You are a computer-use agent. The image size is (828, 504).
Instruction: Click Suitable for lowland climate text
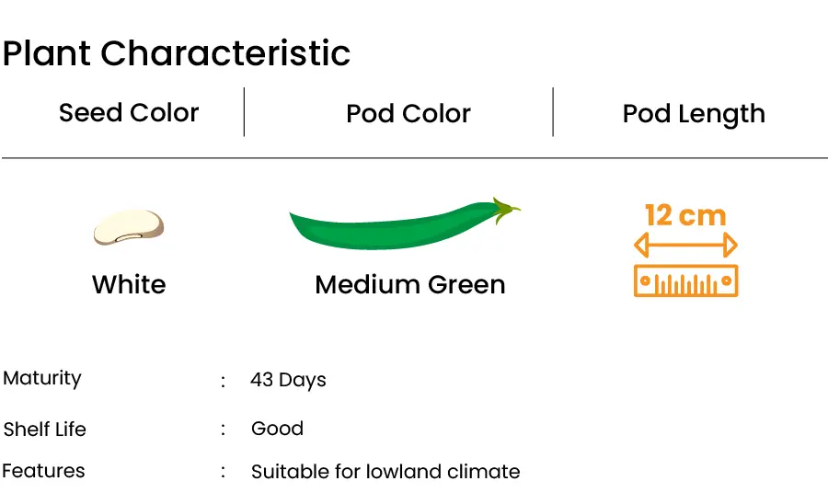click(x=385, y=472)
